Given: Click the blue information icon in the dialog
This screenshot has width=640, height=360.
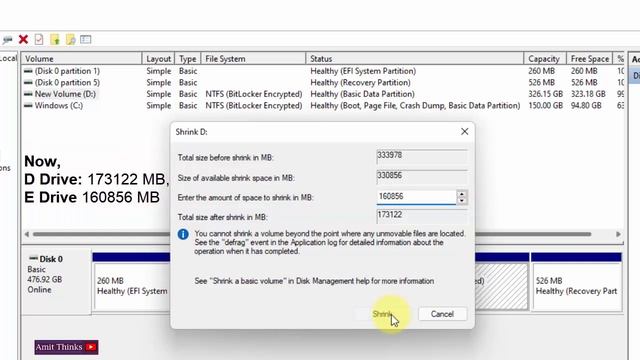Looking at the screenshot, I should coord(183,234).
